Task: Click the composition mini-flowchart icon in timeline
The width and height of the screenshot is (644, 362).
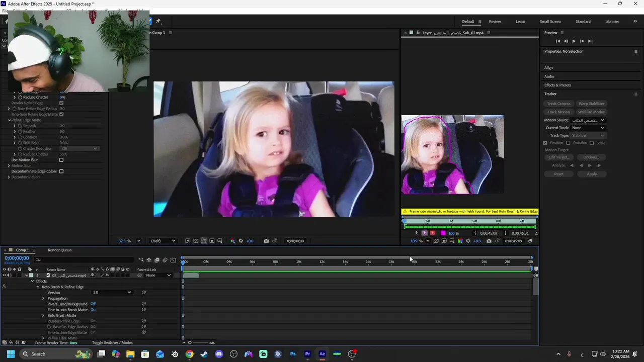Action: pos(141,260)
